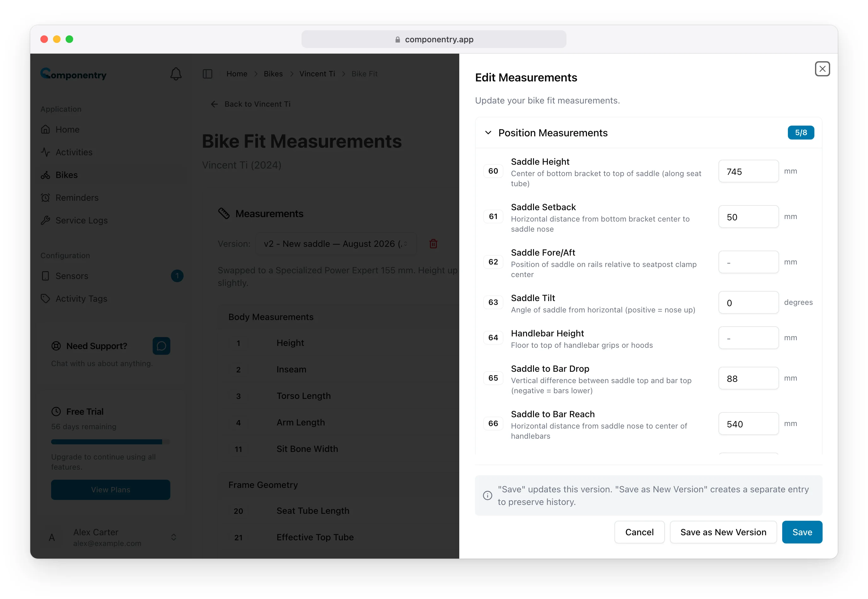Close the Edit Measurements panel
Viewport: 868px width, 599px height.
coord(822,69)
